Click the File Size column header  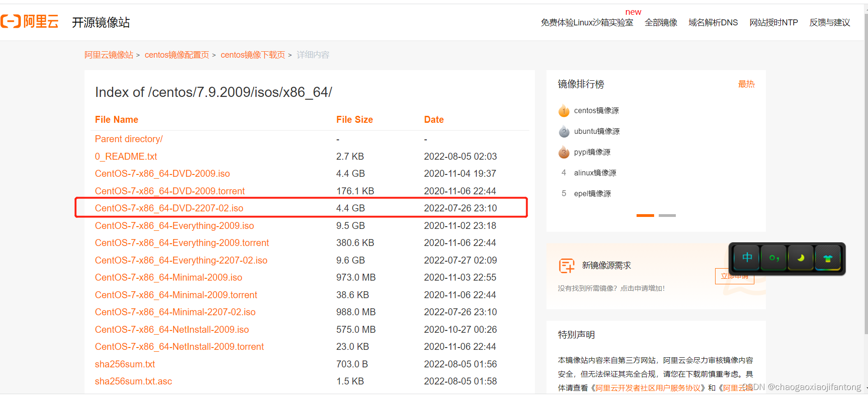tap(354, 120)
